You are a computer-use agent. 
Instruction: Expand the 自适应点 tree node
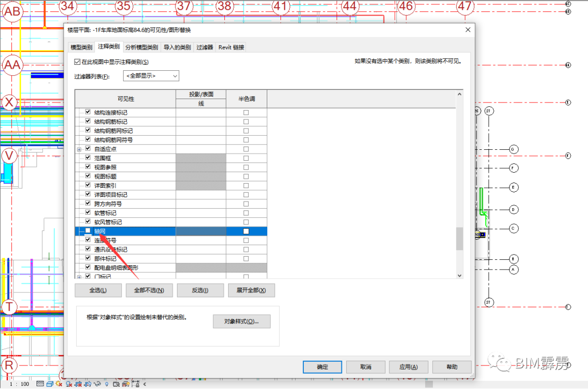(x=79, y=149)
